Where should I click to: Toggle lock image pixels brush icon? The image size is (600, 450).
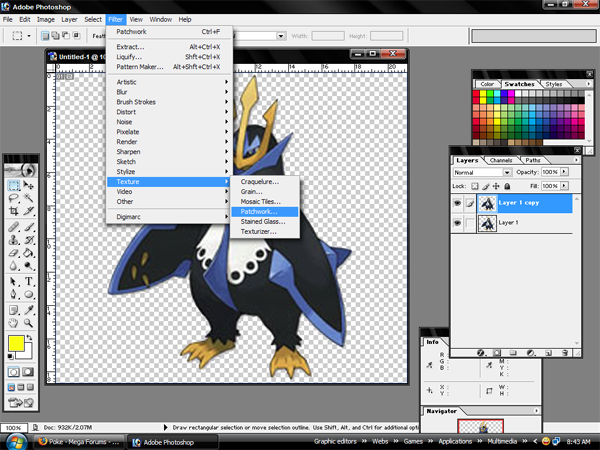pos(486,186)
